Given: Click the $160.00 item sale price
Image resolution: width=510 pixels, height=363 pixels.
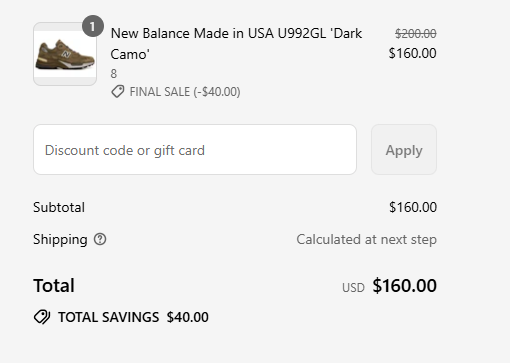Looking at the screenshot, I should [x=413, y=53].
